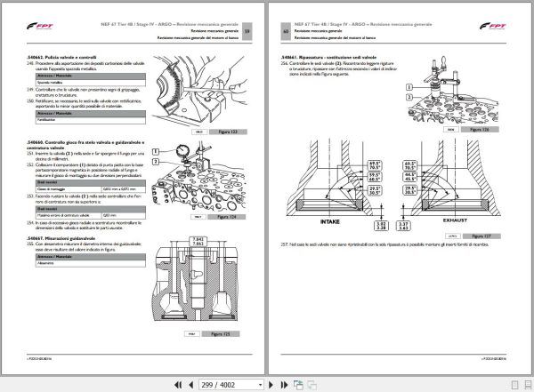Screen dimensions: 534x392
Task: Click the page number field showing 299 / 4002
Action: 228,385
